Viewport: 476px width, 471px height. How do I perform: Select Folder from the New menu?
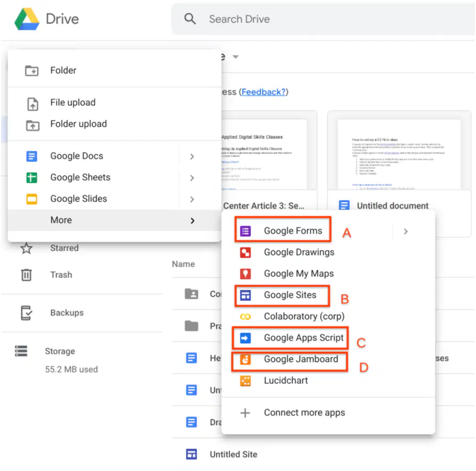[x=114, y=71]
